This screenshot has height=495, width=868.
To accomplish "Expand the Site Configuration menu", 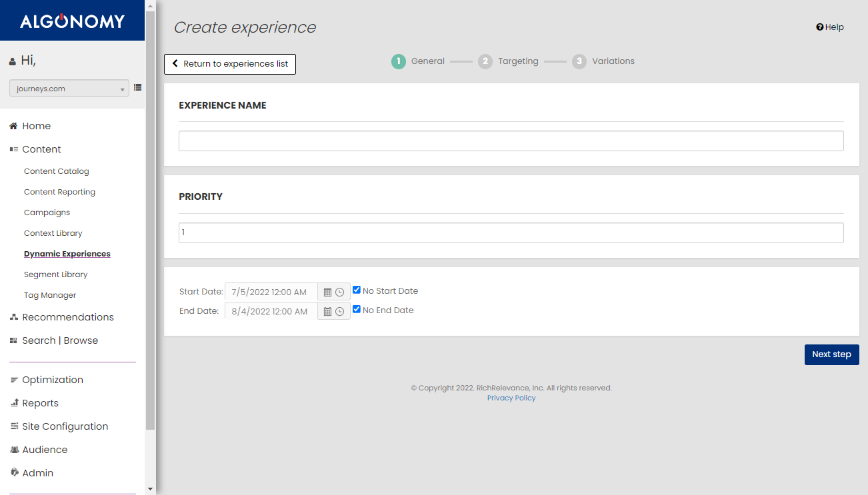I will point(65,426).
